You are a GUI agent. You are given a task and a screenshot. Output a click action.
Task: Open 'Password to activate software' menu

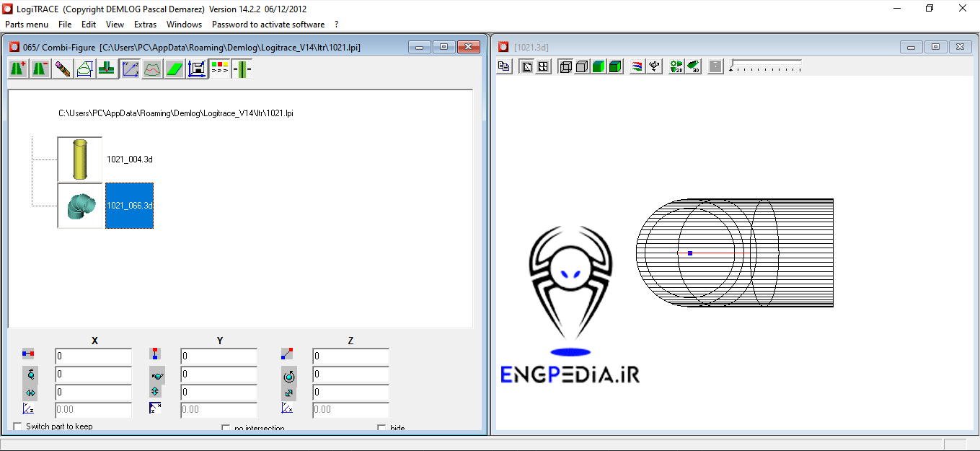pyautogui.click(x=268, y=25)
